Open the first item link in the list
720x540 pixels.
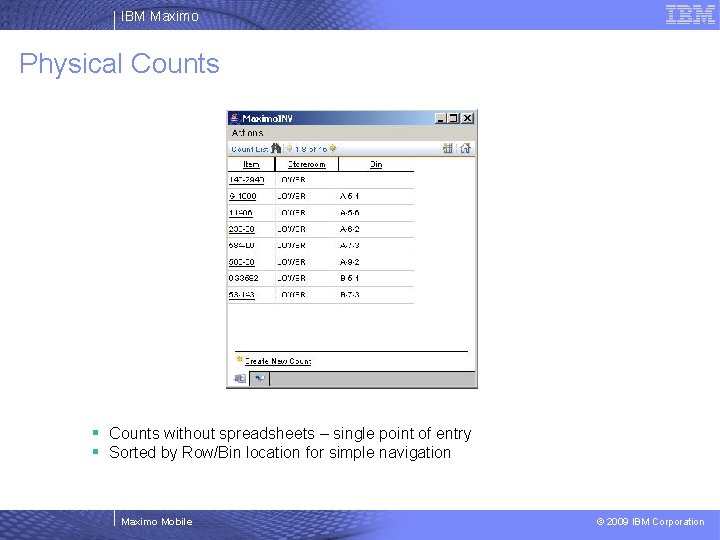[247, 180]
